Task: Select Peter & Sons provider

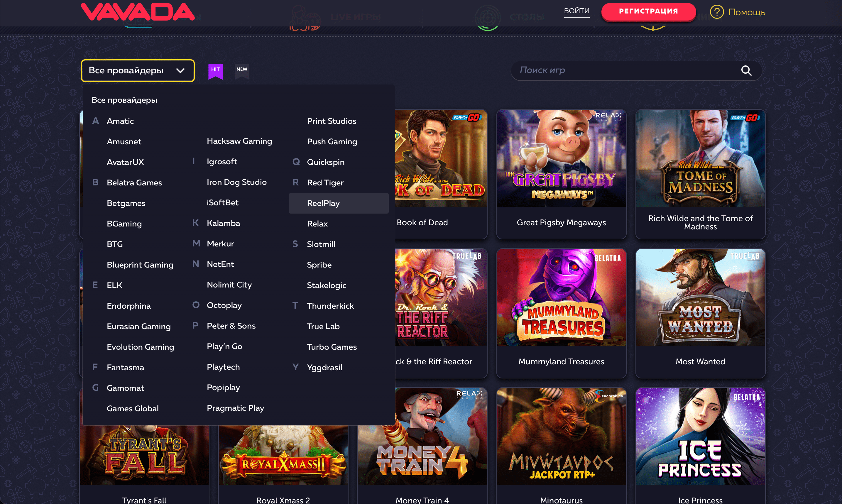Action: tap(231, 326)
